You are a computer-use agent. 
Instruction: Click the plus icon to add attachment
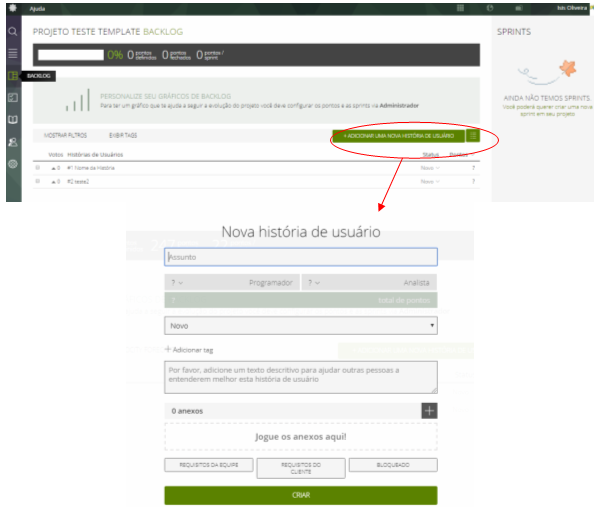pyautogui.click(x=429, y=410)
